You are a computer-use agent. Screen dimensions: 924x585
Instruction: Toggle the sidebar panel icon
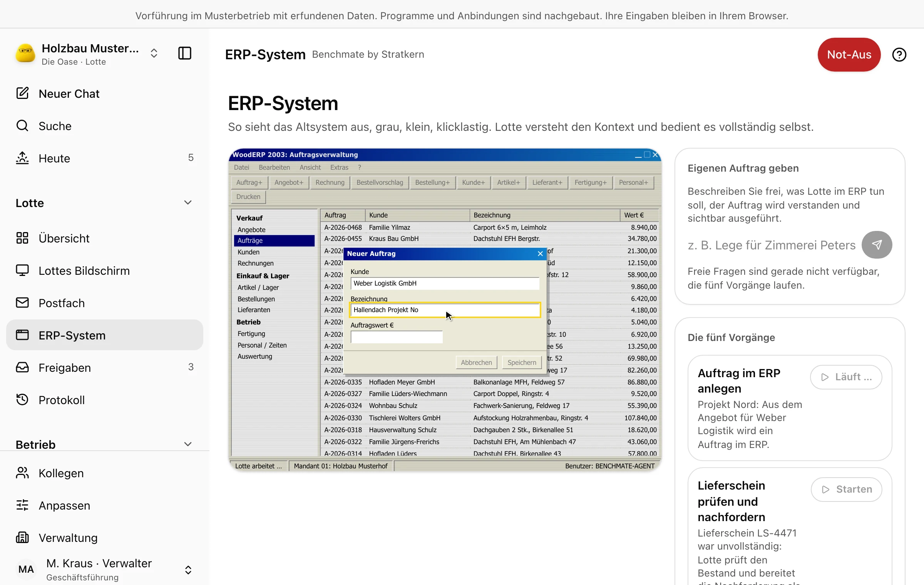click(x=185, y=53)
